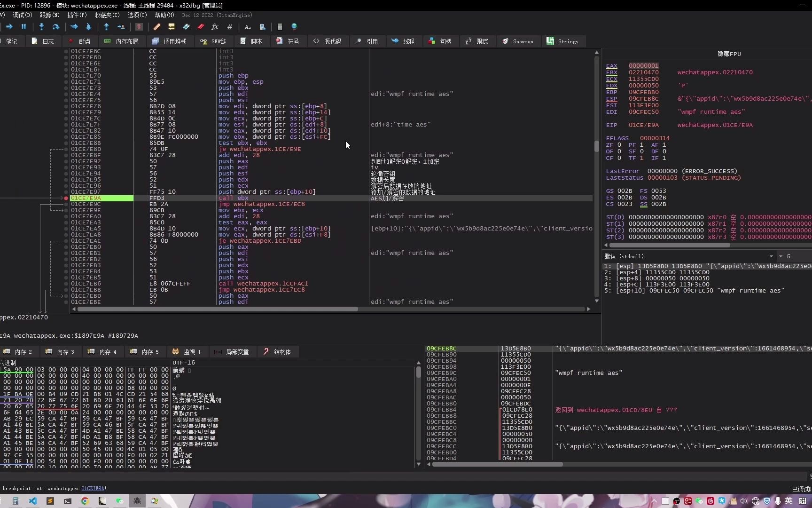
Task: Open the 局部变量 tab
Action: pyautogui.click(x=232, y=352)
